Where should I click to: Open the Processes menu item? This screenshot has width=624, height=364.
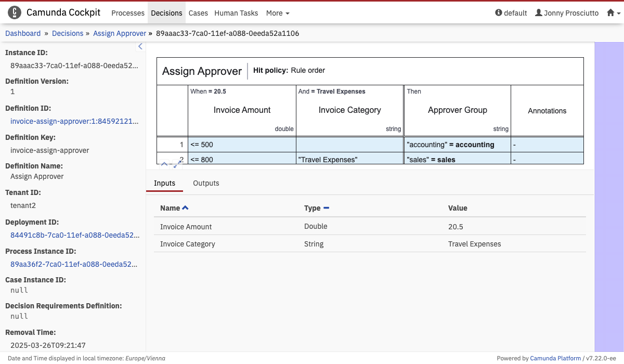(128, 13)
